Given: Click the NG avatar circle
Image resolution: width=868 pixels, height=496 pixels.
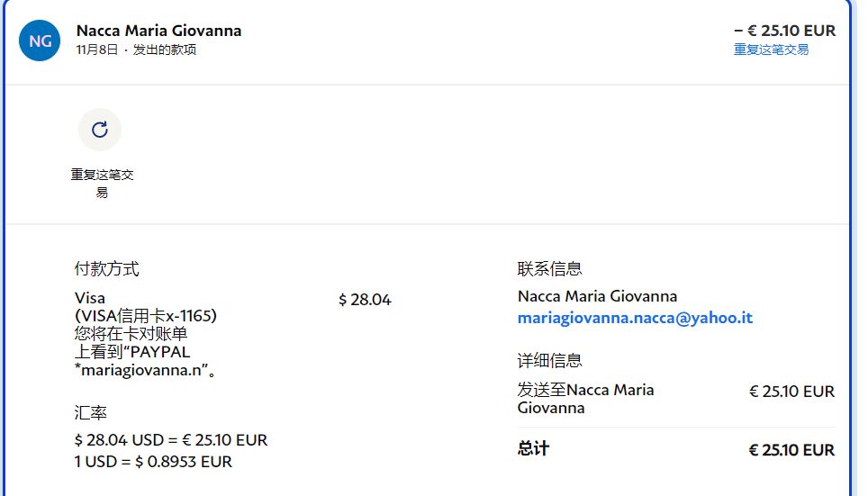Looking at the screenshot, I should [40, 41].
